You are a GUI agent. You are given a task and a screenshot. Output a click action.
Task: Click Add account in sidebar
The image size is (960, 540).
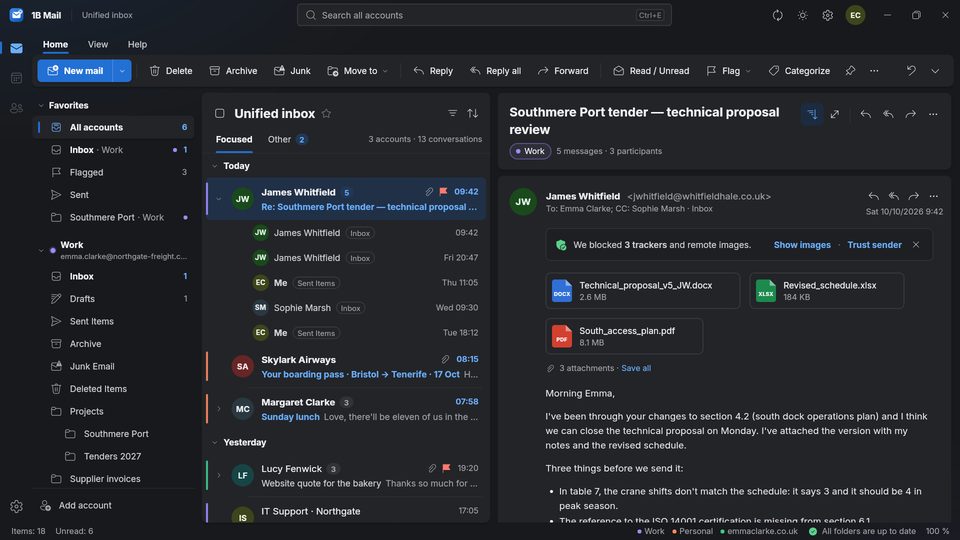click(77, 506)
